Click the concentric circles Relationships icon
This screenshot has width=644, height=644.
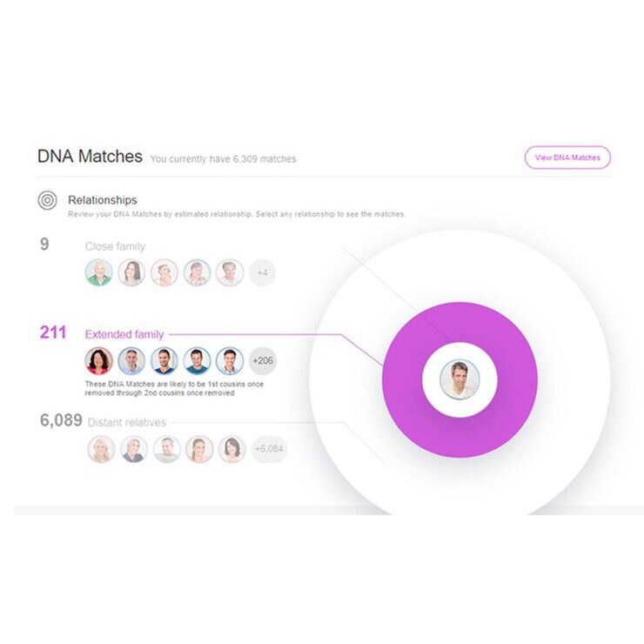pos(47,200)
